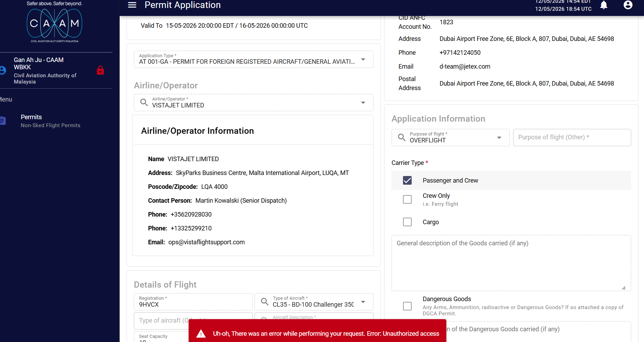The image size is (644, 342).
Task: Click the i.e. Ferry flight hint text
Action: point(440,204)
